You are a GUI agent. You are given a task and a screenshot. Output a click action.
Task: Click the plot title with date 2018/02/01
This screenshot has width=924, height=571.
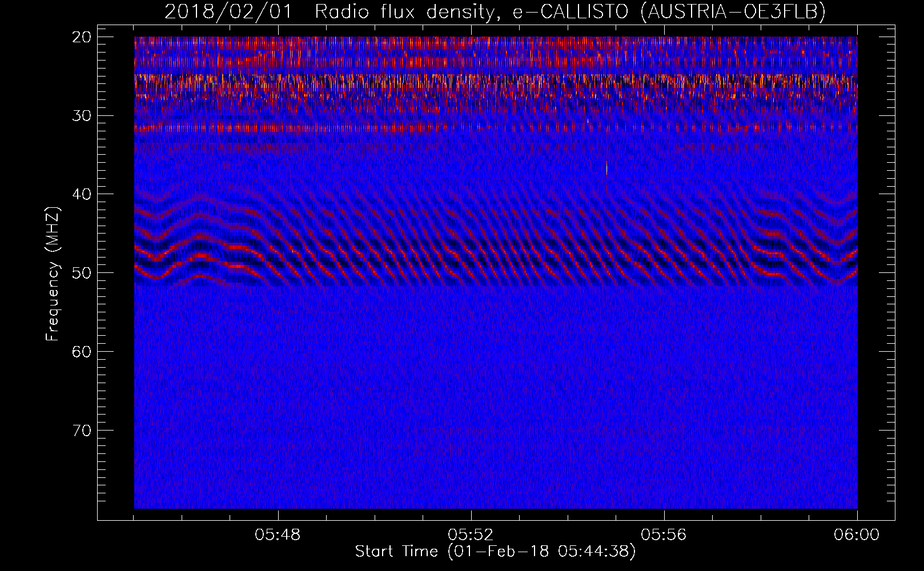(495, 12)
